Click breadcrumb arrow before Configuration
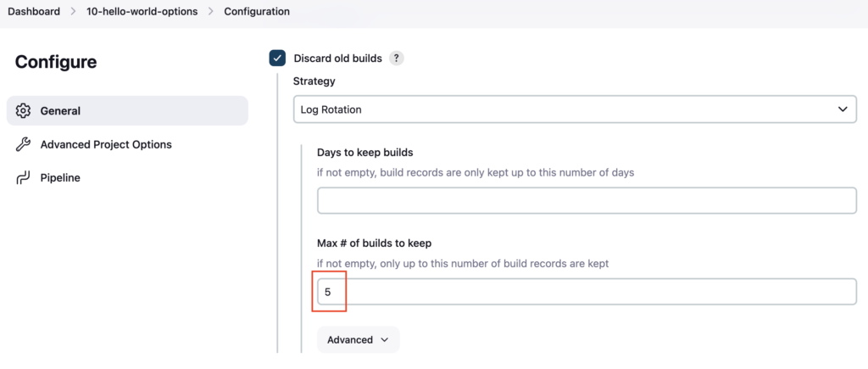The width and height of the screenshot is (868, 369). tap(210, 12)
